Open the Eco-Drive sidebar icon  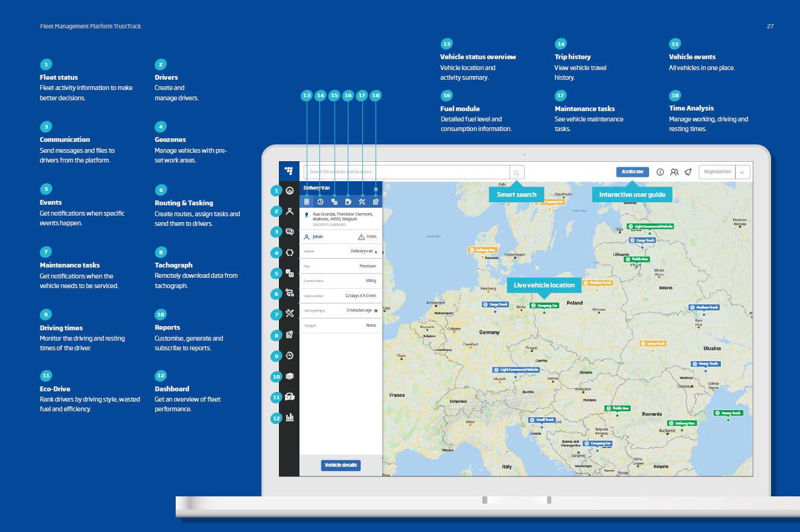pos(290,397)
